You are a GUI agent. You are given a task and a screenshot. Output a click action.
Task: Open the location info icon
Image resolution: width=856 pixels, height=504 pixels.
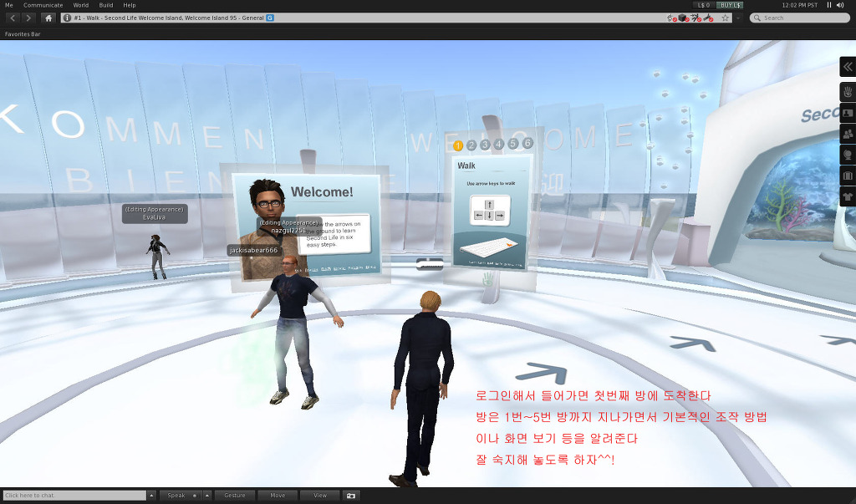point(67,18)
